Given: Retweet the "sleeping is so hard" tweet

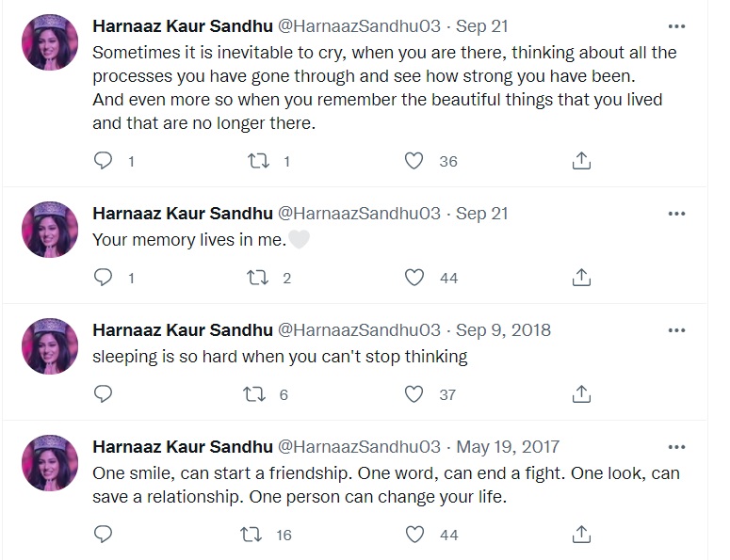Looking at the screenshot, I should 253,393.
